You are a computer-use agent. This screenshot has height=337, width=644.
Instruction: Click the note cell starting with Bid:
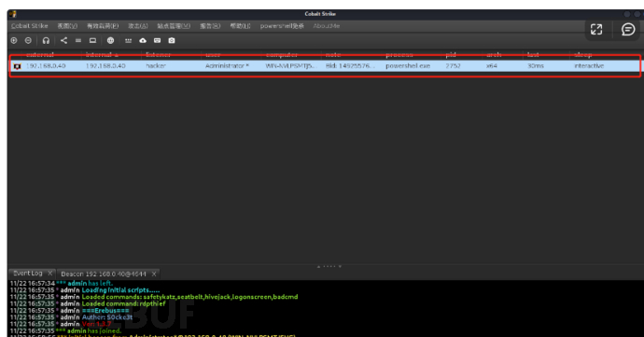point(350,65)
